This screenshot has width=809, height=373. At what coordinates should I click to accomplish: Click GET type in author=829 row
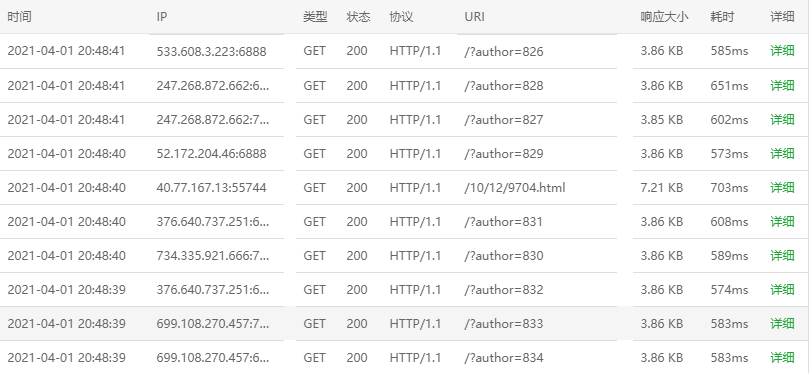click(x=314, y=153)
